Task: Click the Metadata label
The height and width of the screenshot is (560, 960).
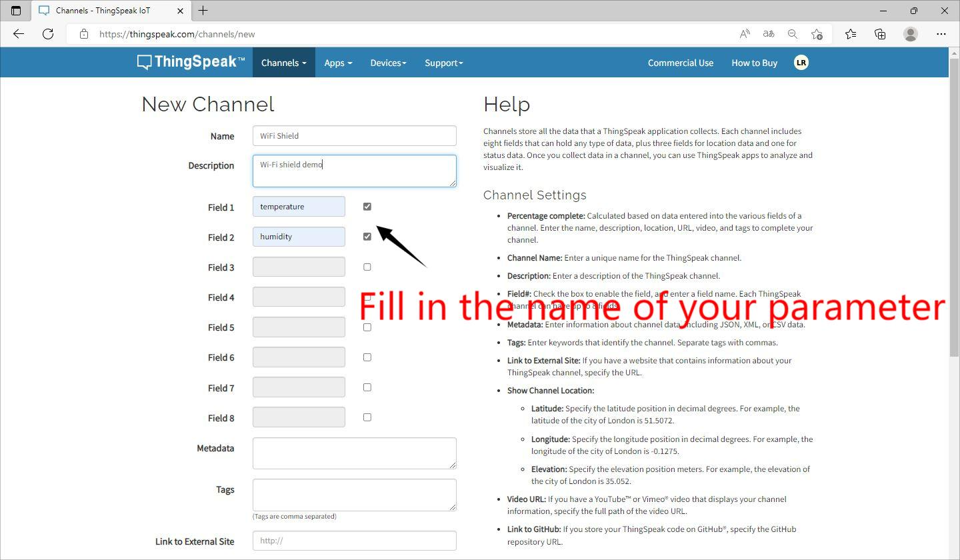Action: pos(215,448)
